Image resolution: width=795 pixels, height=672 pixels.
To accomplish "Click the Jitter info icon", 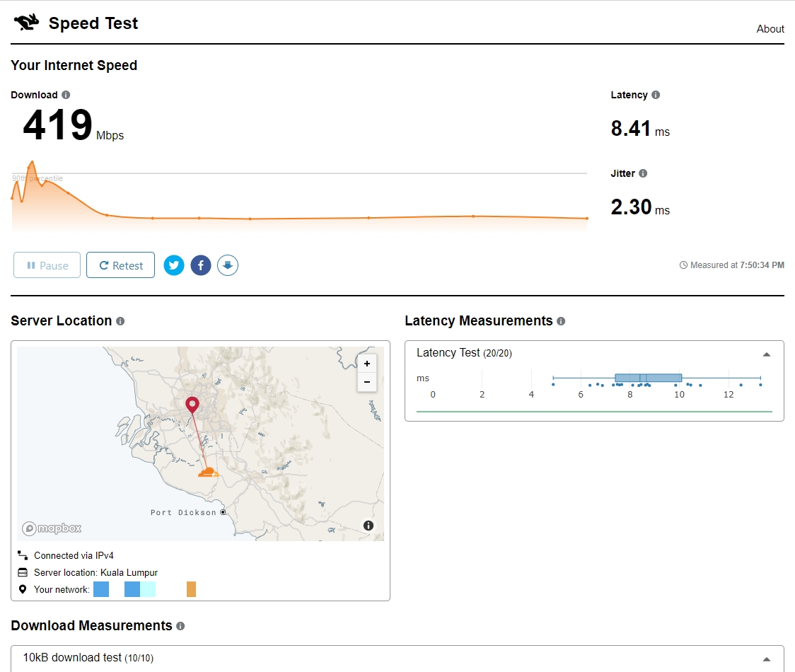I will [643, 173].
